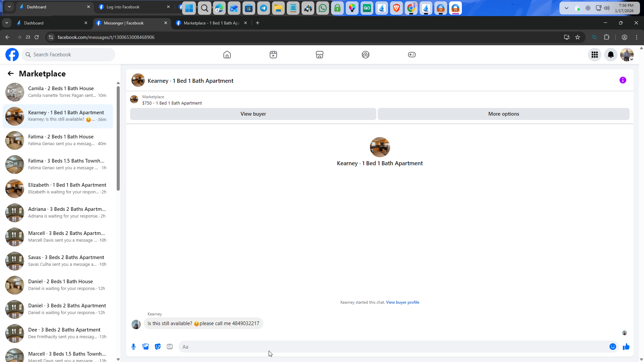Viewport: 644px width, 362px height.
Task: Open the sticker picker icon
Action: pyautogui.click(x=158, y=347)
